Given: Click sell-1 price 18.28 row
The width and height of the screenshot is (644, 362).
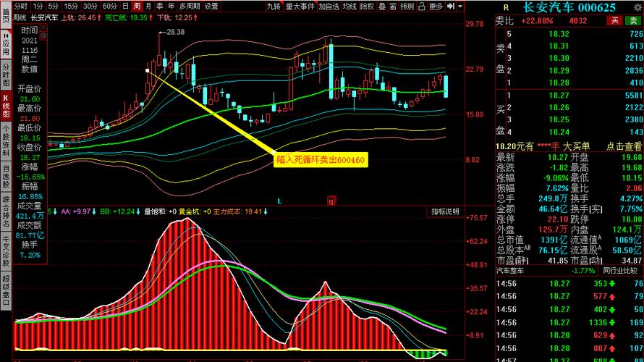Looking at the screenshot, I should [x=569, y=83].
